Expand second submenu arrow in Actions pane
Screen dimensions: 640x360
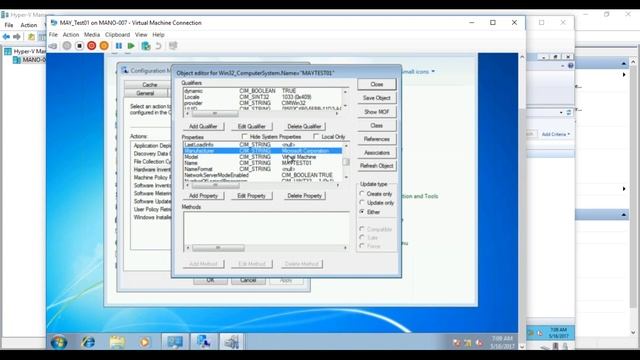[624, 189]
